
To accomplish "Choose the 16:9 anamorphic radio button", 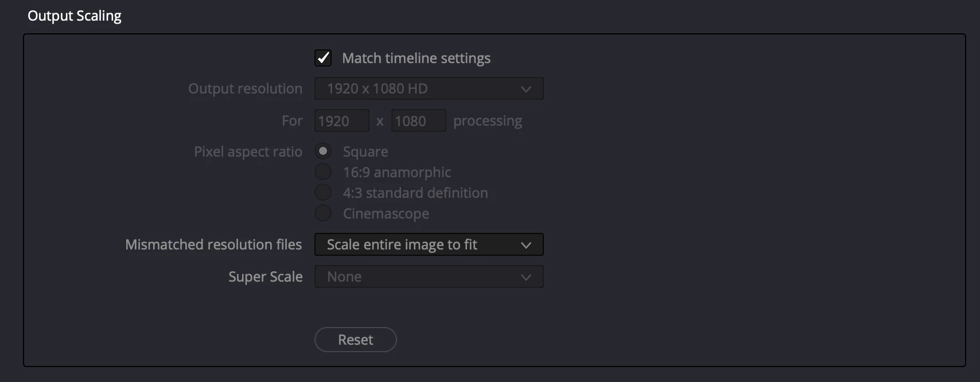I will point(323,172).
